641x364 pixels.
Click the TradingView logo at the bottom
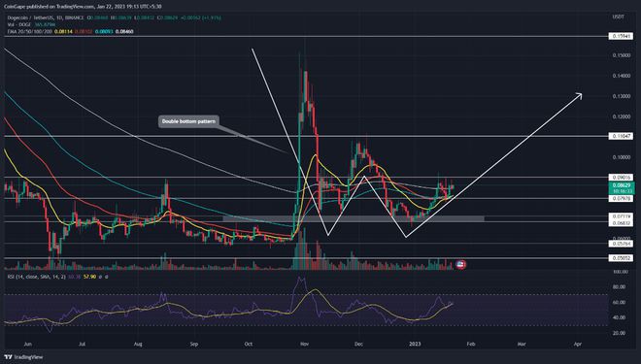pos(23,357)
